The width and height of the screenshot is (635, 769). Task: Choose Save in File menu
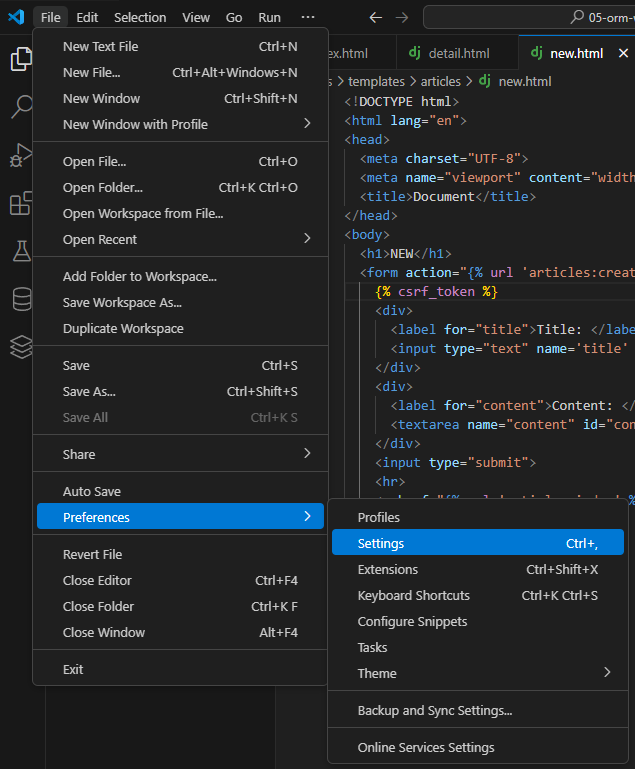(180, 365)
